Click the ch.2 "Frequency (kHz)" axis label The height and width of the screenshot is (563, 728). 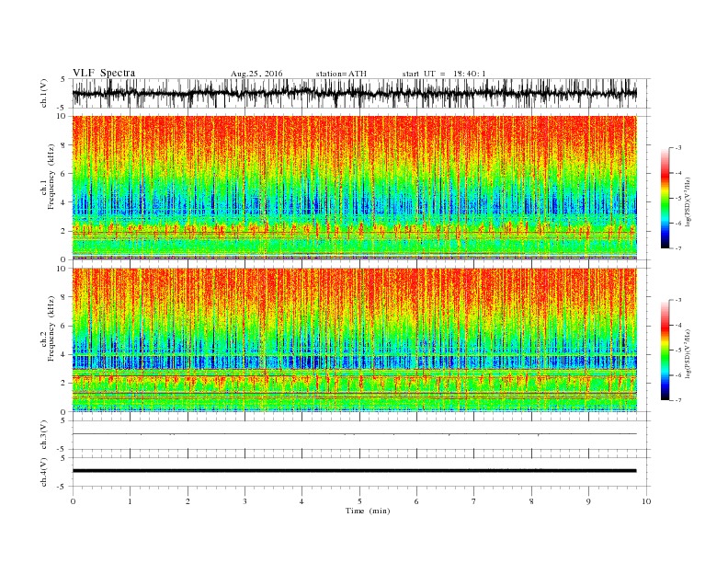(x=51, y=329)
